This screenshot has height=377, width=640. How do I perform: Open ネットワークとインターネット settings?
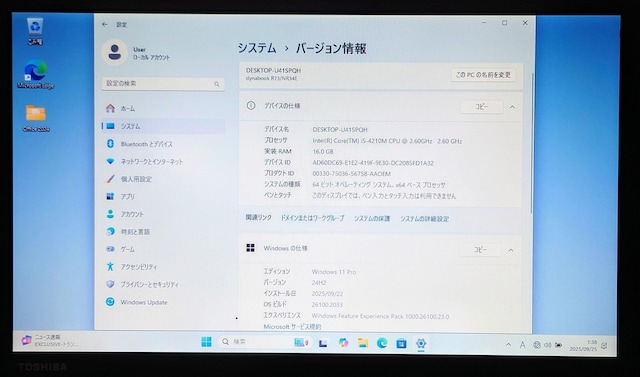[x=163, y=162]
